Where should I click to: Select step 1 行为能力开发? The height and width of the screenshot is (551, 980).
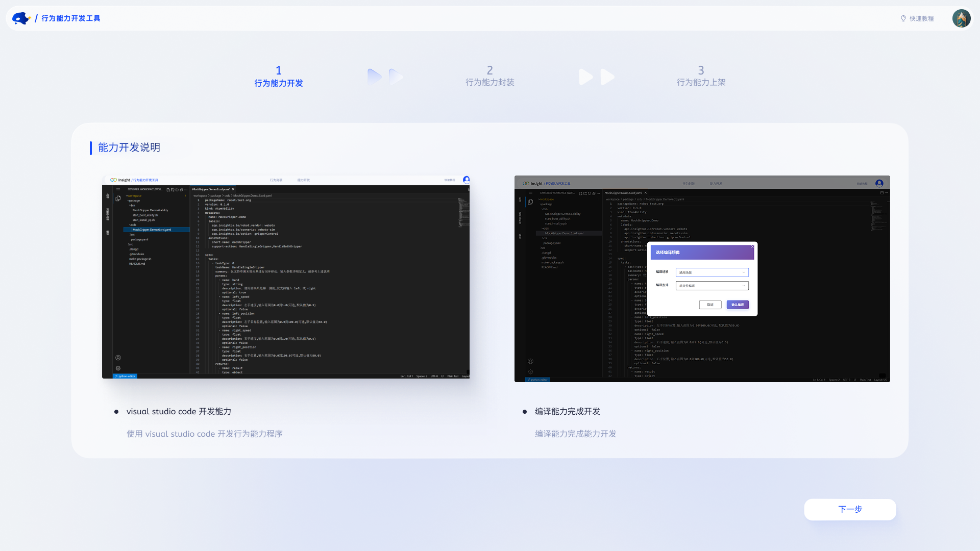[279, 77]
